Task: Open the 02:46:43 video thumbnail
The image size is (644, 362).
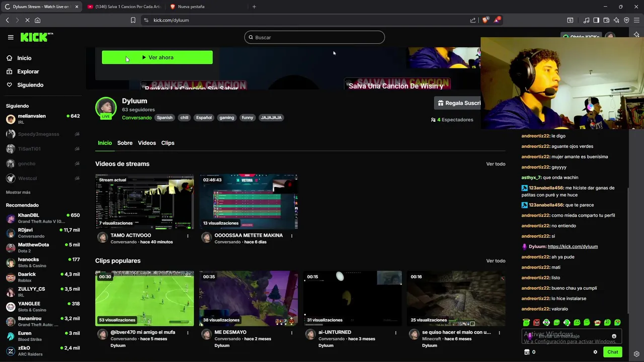Action: point(248,202)
